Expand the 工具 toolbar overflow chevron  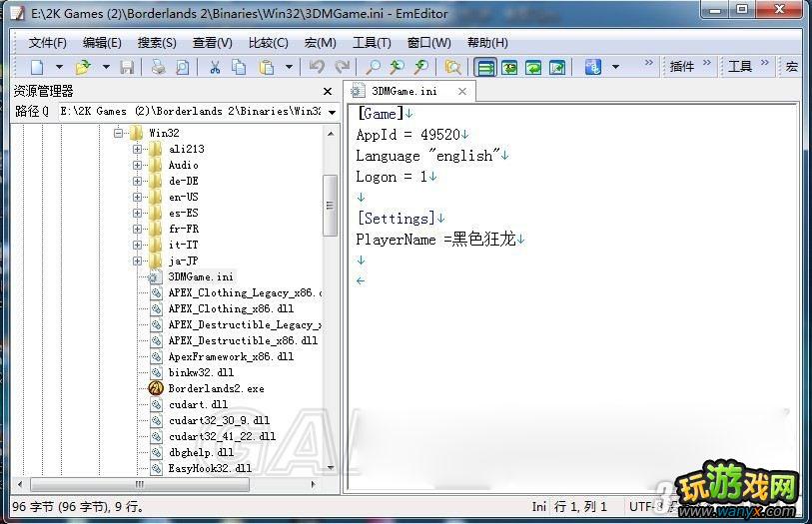(x=765, y=63)
